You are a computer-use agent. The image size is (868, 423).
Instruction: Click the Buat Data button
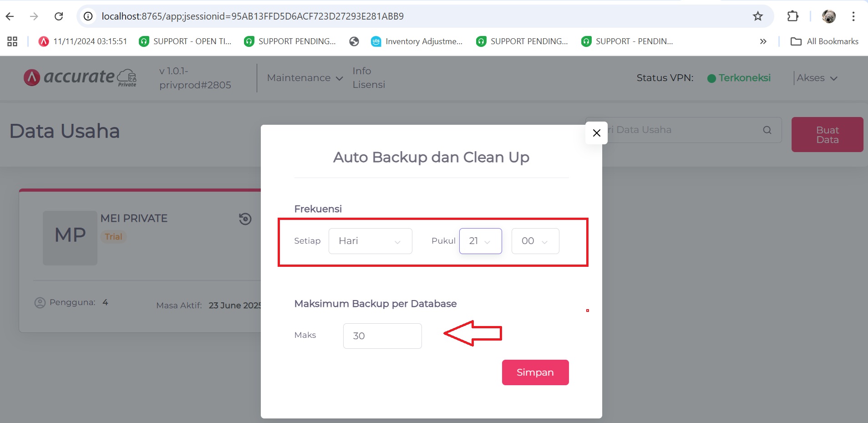[x=827, y=135]
